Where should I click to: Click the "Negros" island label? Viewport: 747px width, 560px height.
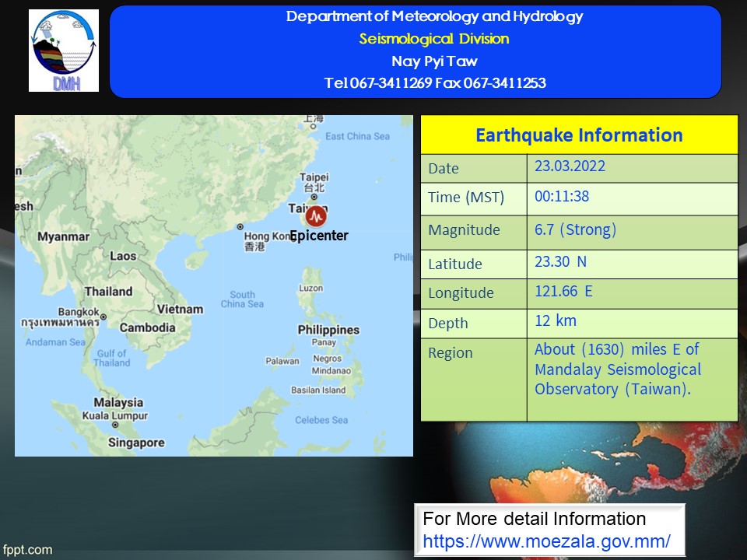[x=328, y=359]
